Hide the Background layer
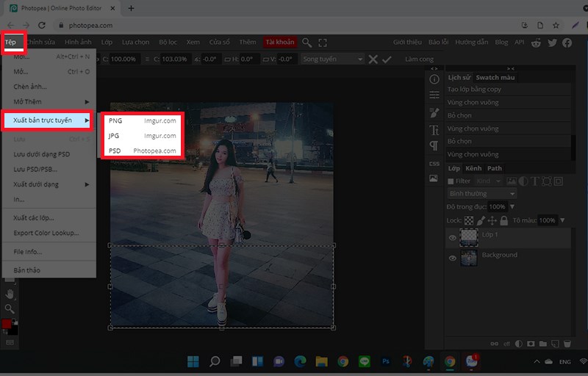This screenshot has width=588, height=376. (453, 258)
